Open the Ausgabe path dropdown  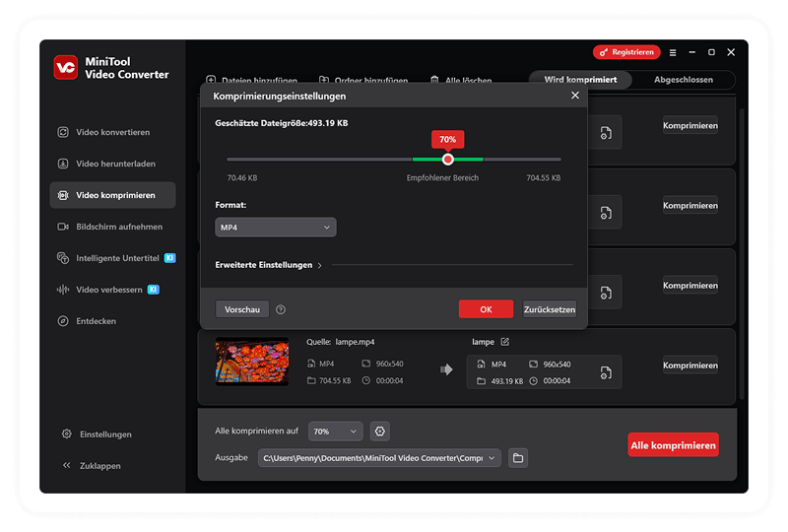[x=379, y=458]
